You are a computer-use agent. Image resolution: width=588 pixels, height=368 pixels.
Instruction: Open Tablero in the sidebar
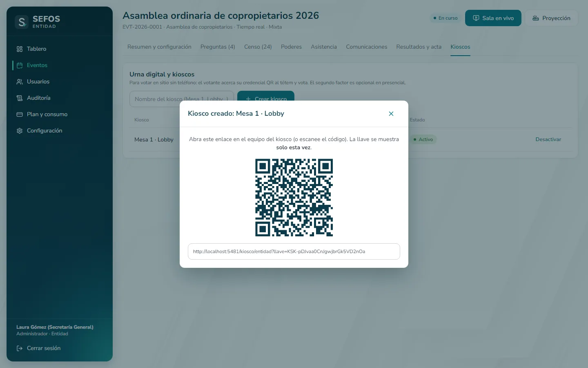(x=60, y=49)
